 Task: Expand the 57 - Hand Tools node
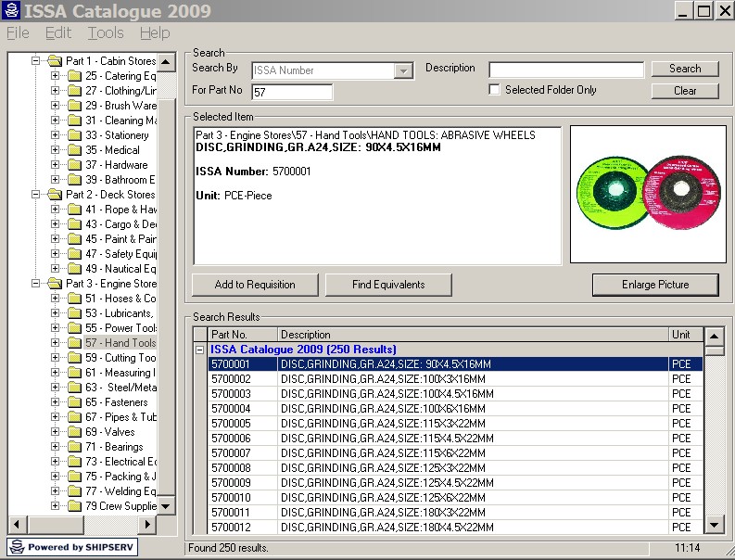pos(55,343)
